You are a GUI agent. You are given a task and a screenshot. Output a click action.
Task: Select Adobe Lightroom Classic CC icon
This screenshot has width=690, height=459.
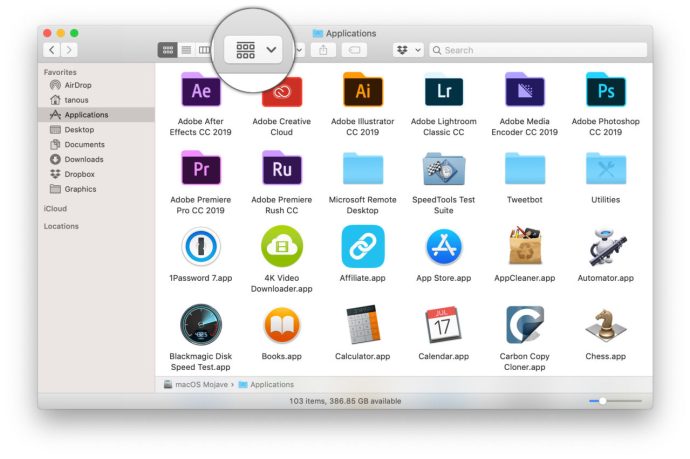(x=444, y=91)
